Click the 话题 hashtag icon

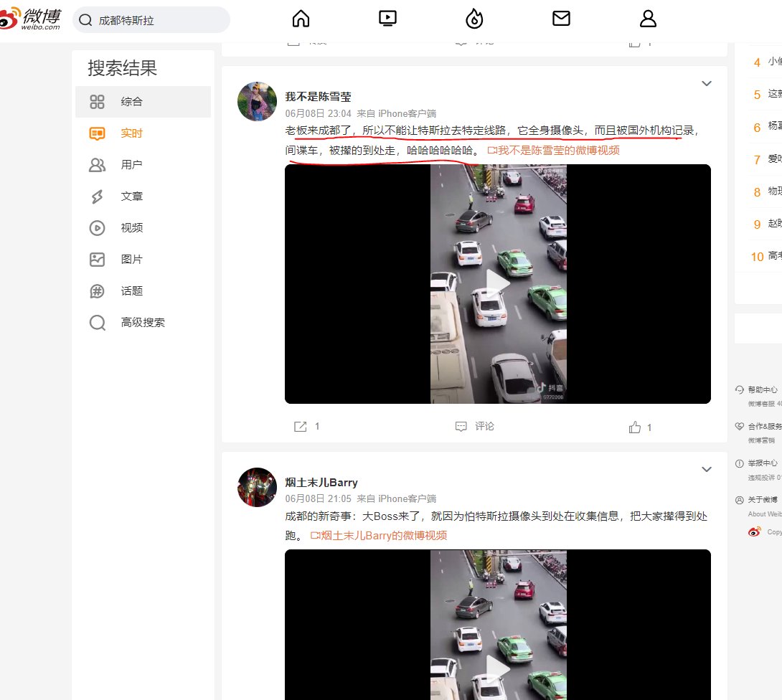point(97,290)
